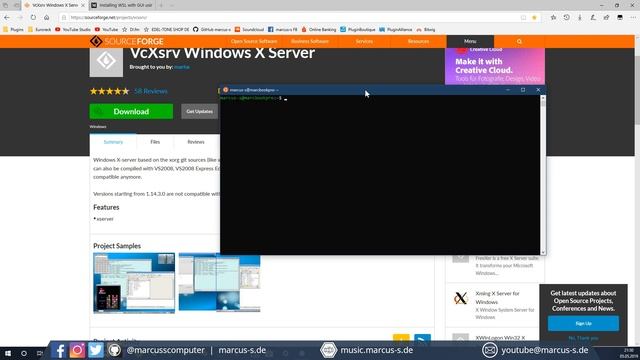Viewport: 640px width, 360px height.
Task: Open the Soundcloud bookmark
Action: click(x=249, y=29)
